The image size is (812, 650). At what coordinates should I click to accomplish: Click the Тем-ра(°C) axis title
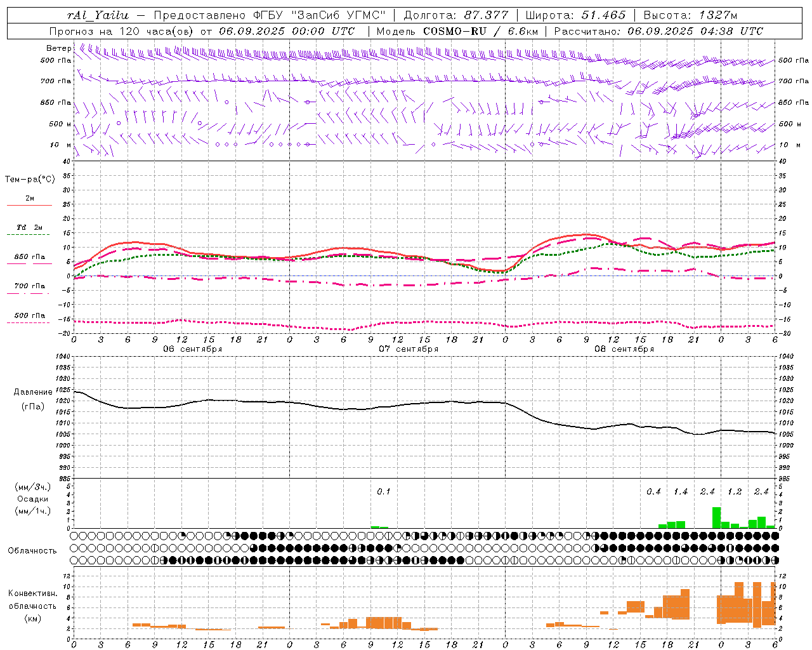click(x=30, y=180)
